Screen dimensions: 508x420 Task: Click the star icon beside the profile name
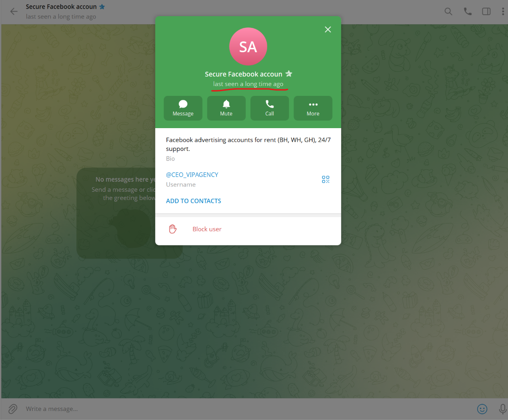point(289,74)
